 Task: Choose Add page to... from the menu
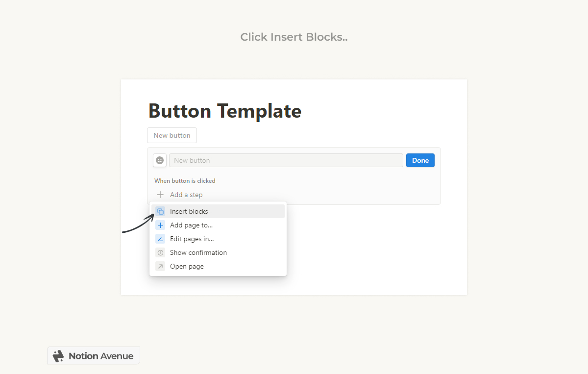tap(192, 225)
